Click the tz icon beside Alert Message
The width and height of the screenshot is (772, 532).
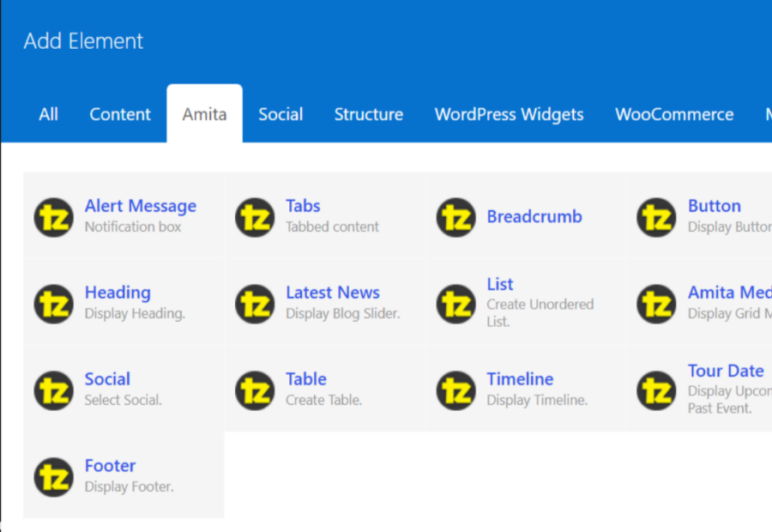pos(54,217)
